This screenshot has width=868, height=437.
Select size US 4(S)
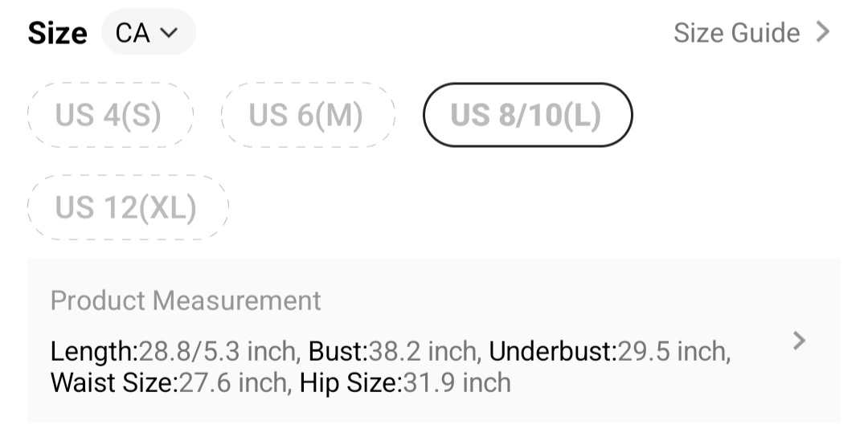pos(108,115)
